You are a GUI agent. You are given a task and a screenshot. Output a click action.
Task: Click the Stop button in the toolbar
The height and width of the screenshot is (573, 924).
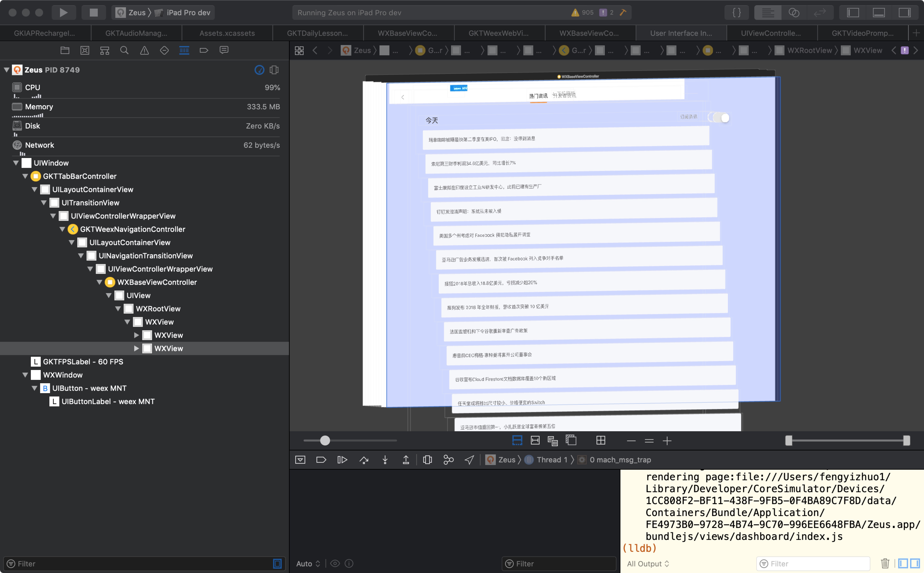coord(94,13)
